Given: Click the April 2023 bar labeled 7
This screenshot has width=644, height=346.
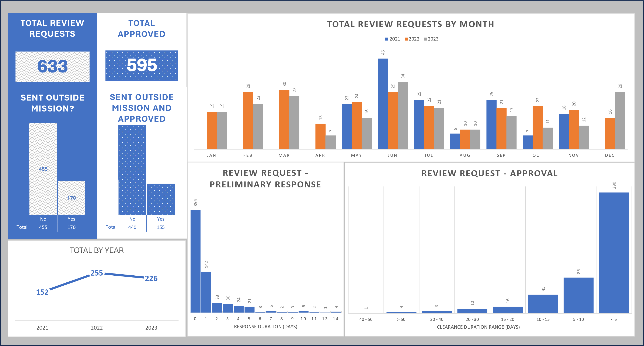Looking at the screenshot, I should point(331,142).
